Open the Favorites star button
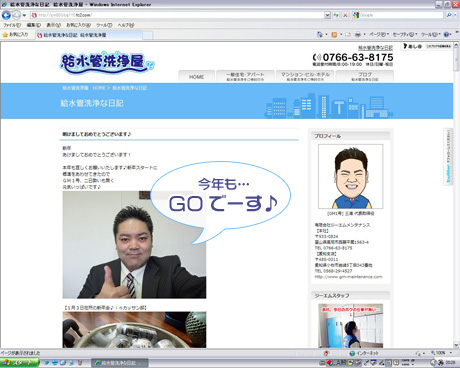Image resolution: width=460 pixels, height=368 pixels. (x=16, y=34)
